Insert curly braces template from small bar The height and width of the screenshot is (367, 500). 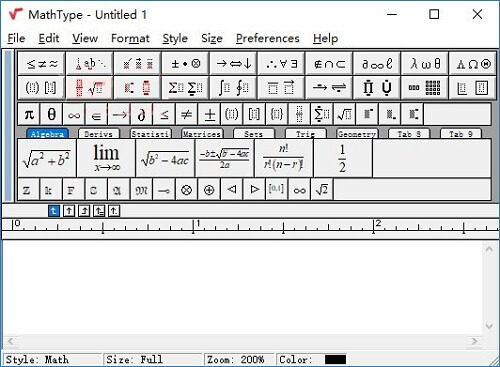pos(277,114)
